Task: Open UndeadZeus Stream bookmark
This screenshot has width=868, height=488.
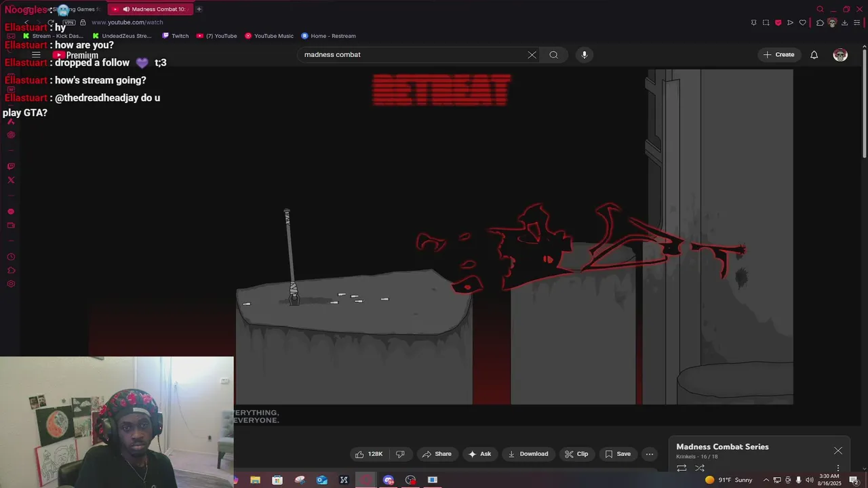Action: tap(122, 36)
